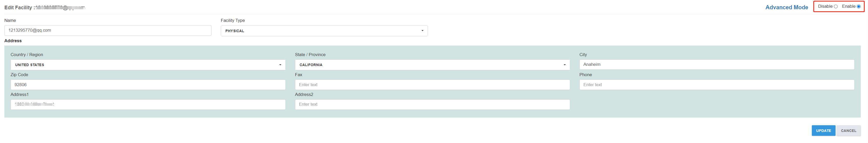This screenshot has height=143, width=868.
Task: Click the Address2 input field
Action: [432, 104]
